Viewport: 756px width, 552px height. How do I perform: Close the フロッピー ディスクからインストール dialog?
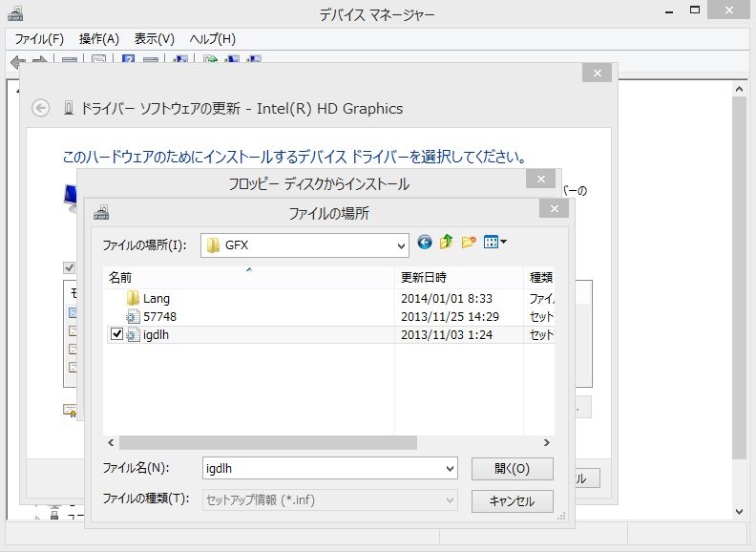541,180
